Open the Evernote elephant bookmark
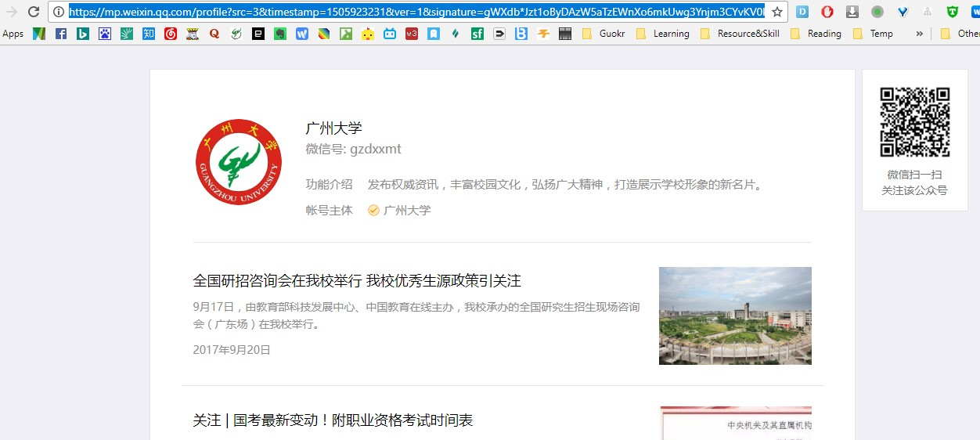 (x=280, y=34)
